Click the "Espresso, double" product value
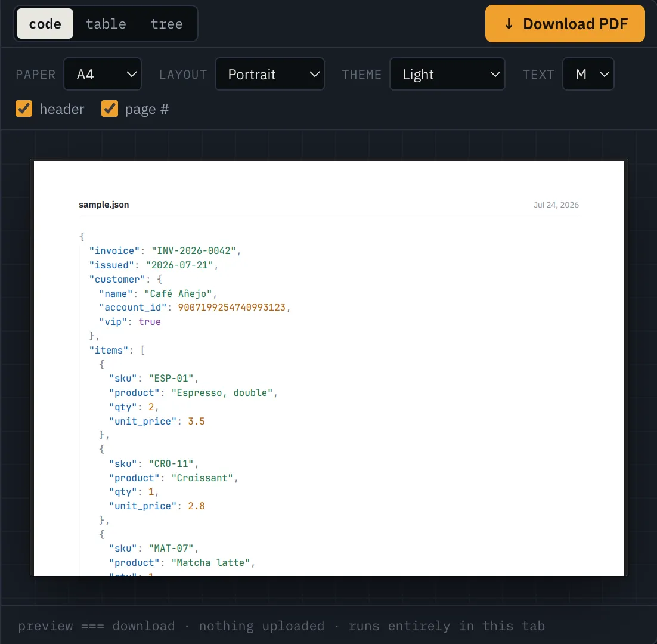The width and height of the screenshot is (657, 644). tap(222, 392)
